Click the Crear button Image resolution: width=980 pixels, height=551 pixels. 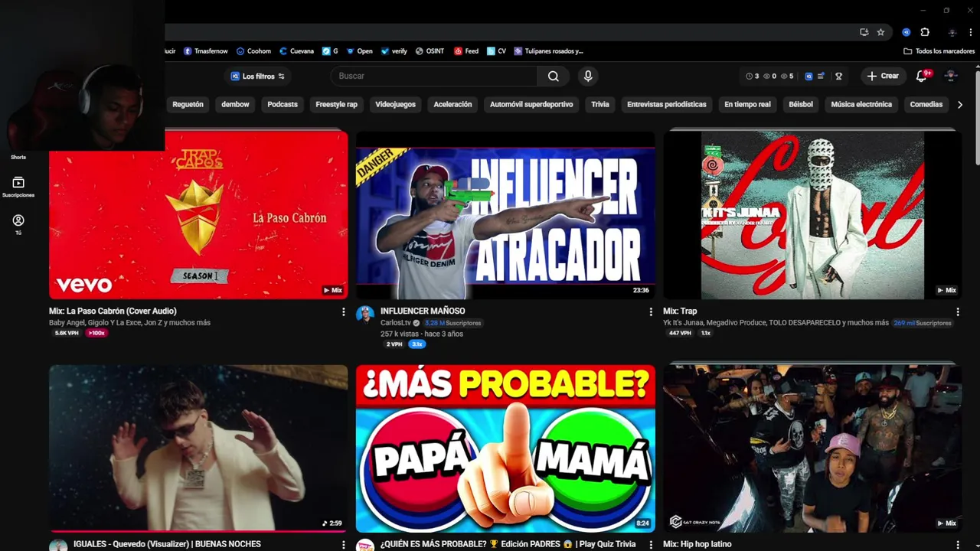883,76
